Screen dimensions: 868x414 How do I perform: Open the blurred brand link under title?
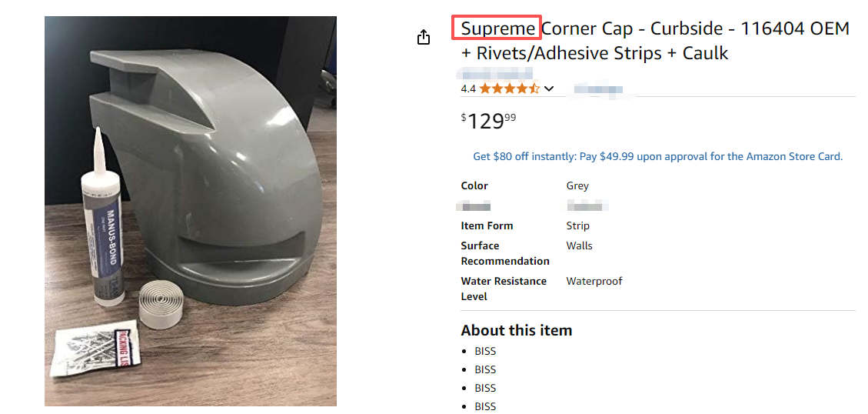[494, 72]
